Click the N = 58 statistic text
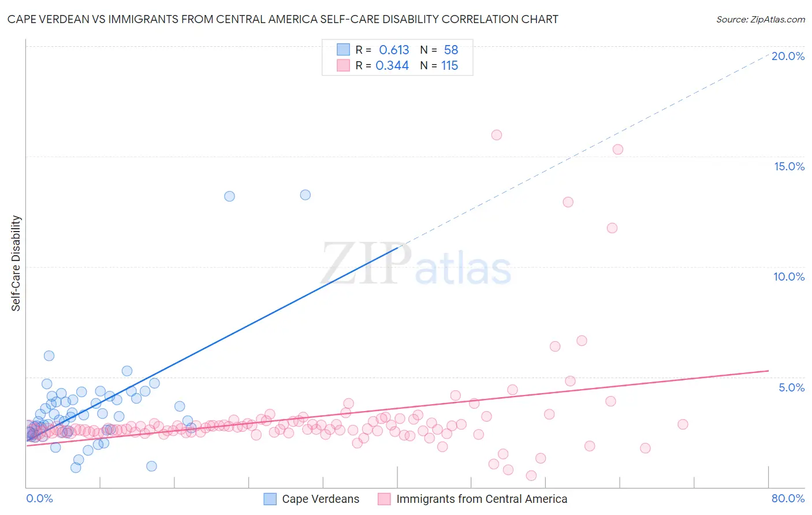Image resolution: width=812 pixels, height=515 pixels. 439,50
